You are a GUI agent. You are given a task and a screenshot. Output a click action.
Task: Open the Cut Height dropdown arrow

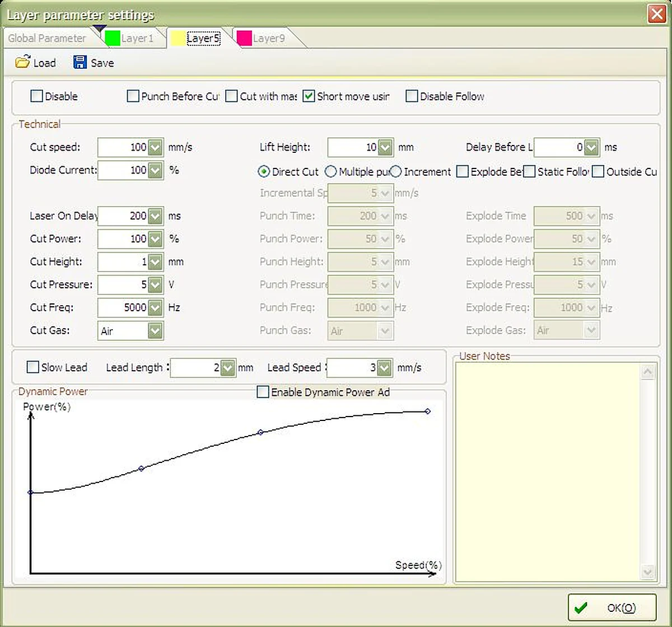156,261
